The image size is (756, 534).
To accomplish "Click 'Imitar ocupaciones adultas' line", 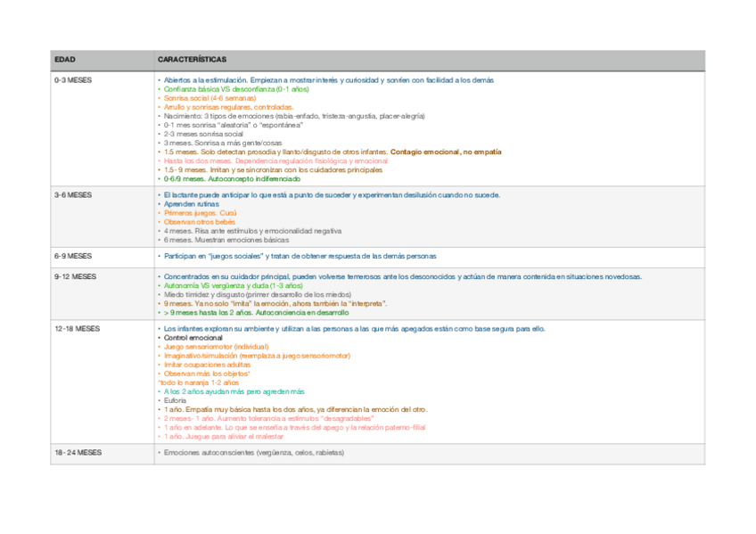I will point(207,365).
